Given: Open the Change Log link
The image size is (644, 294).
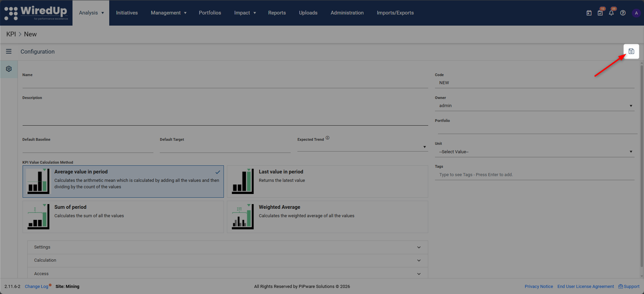Looking at the screenshot, I should click(x=36, y=287).
